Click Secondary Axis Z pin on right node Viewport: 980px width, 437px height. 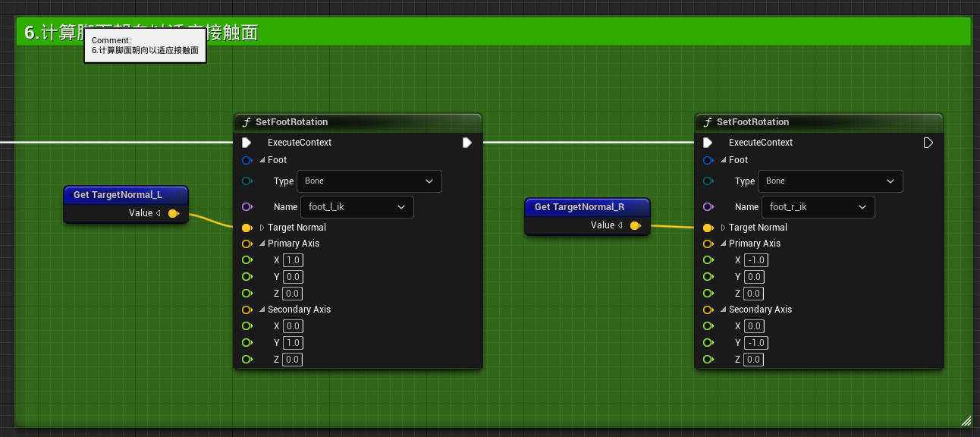pyautogui.click(x=708, y=360)
